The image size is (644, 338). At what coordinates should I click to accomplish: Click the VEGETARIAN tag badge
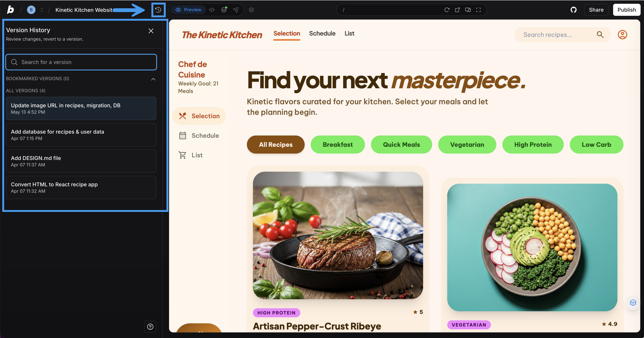[469, 324]
